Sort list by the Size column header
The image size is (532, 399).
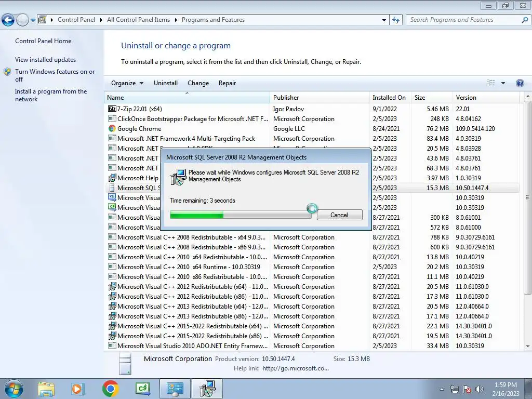(432, 97)
